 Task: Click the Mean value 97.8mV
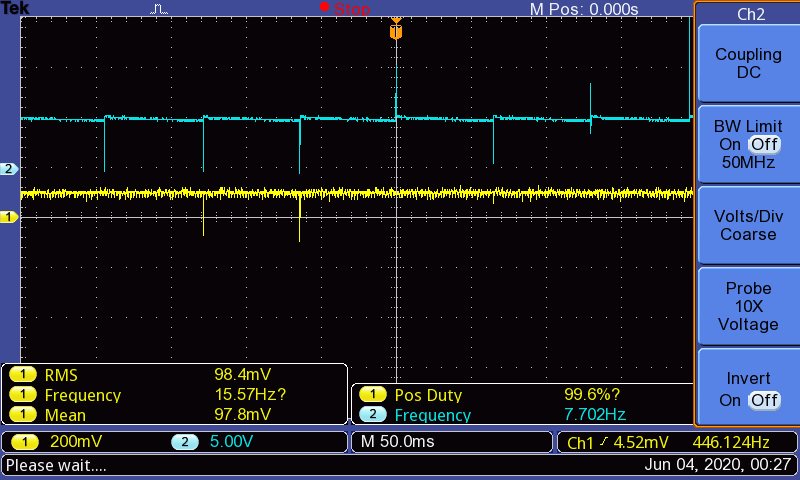(x=242, y=414)
